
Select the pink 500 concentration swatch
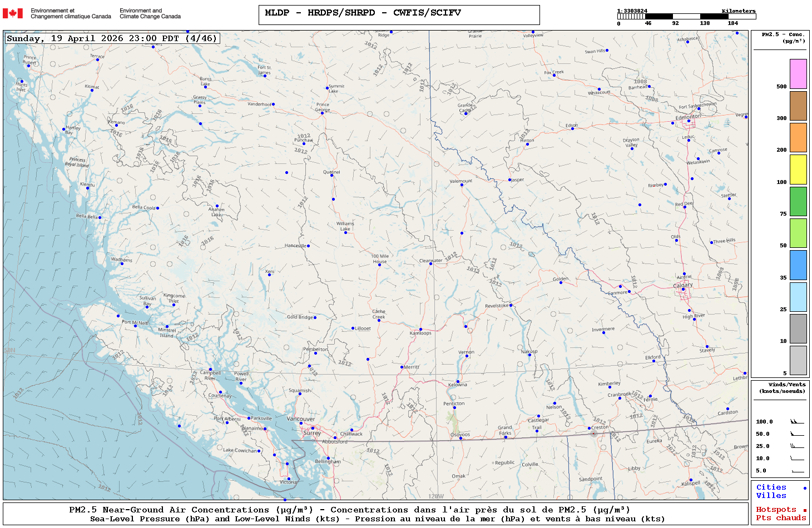(x=798, y=74)
